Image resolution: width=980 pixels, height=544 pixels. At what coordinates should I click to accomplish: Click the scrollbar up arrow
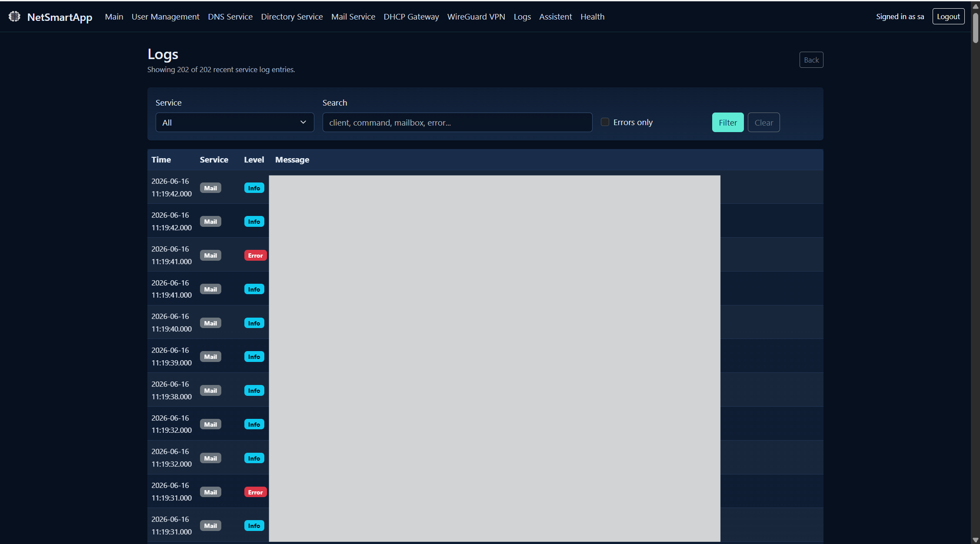[975, 6]
